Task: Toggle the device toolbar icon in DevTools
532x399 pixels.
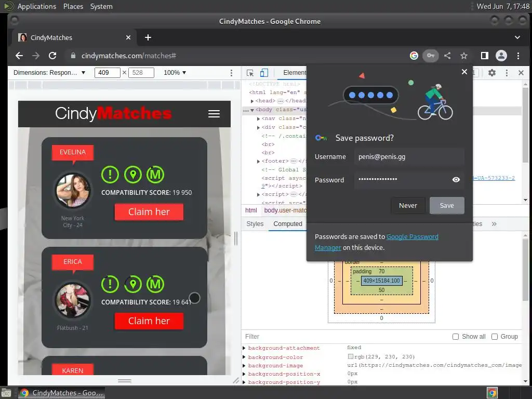Action: click(264, 73)
